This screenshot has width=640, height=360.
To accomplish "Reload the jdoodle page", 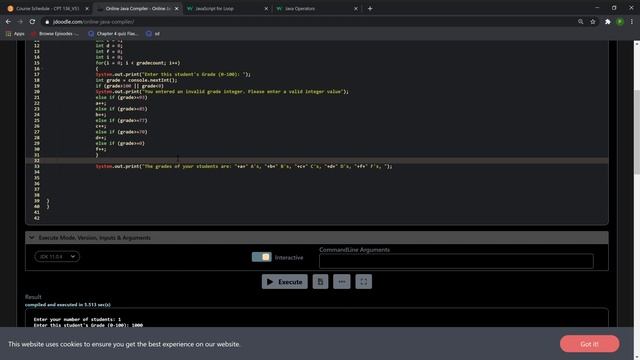I will (32, 22).
